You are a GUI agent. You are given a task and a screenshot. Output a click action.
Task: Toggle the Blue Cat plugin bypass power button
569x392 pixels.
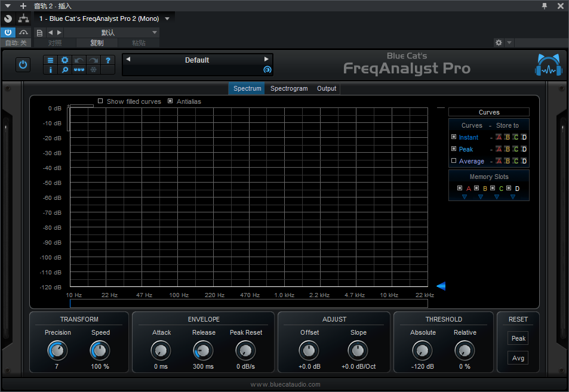point(23,65)
